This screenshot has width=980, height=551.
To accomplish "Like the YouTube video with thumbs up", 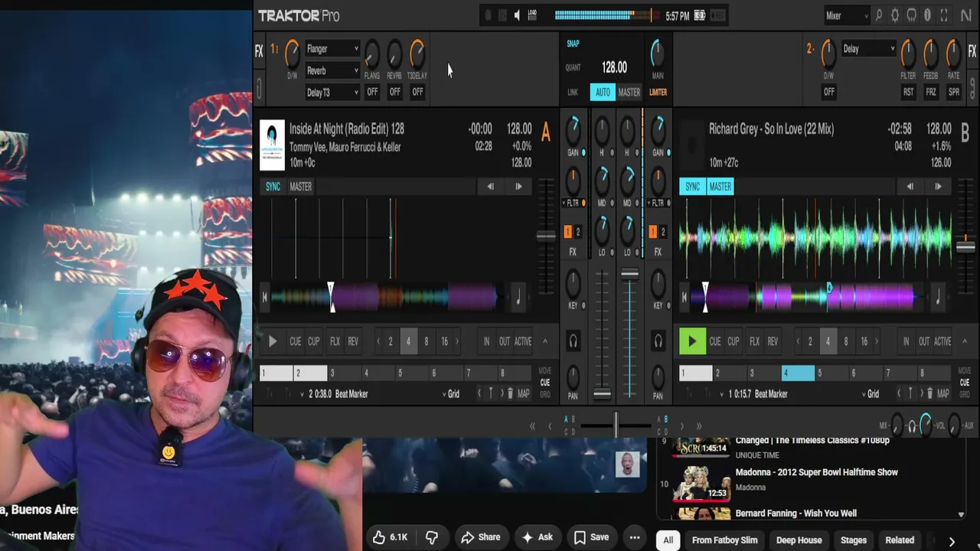I will click(390, 537).
